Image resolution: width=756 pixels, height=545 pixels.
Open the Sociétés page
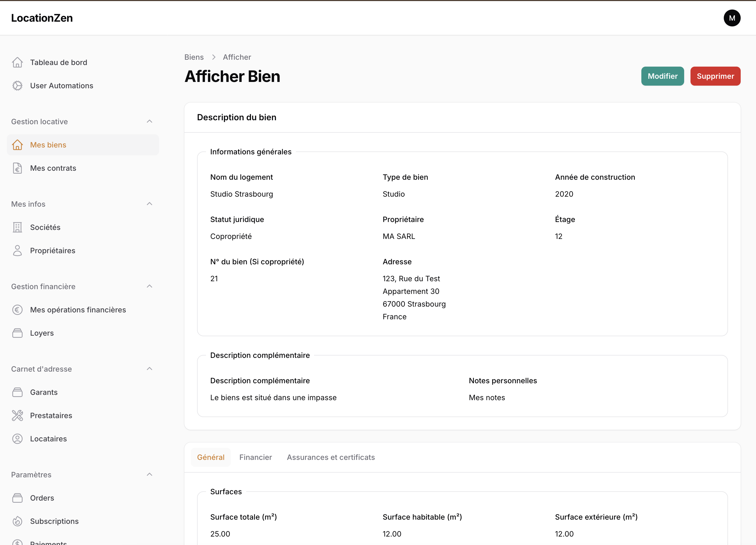tap(83, 227)
